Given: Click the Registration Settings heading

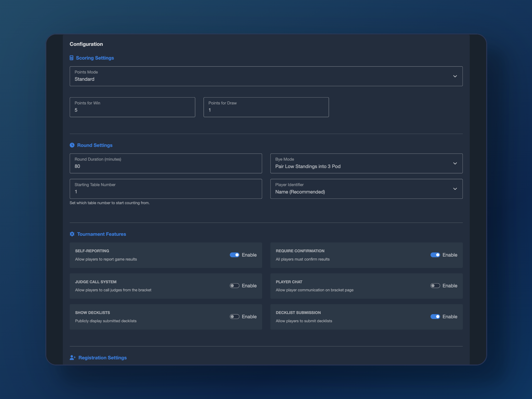Looking at the screenshot, I should coord(102,358).
